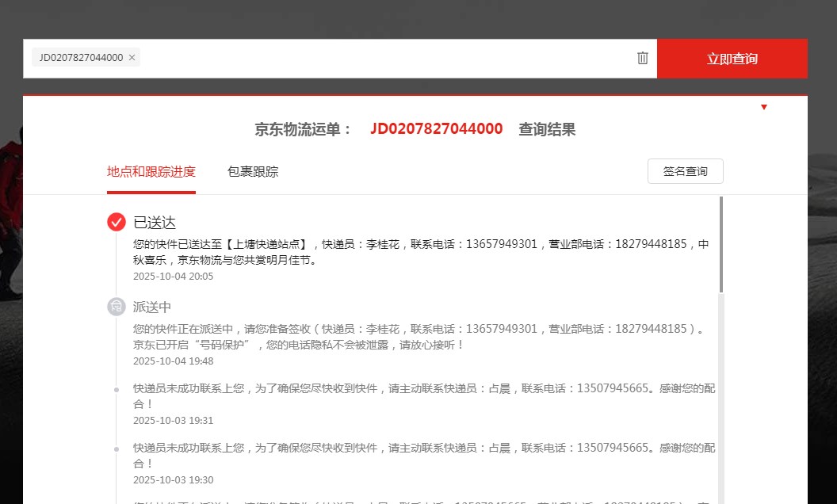Click the red JD0207827044000 number in the heading
Viewport: 837px width, 504px height.
click(436, 129)
